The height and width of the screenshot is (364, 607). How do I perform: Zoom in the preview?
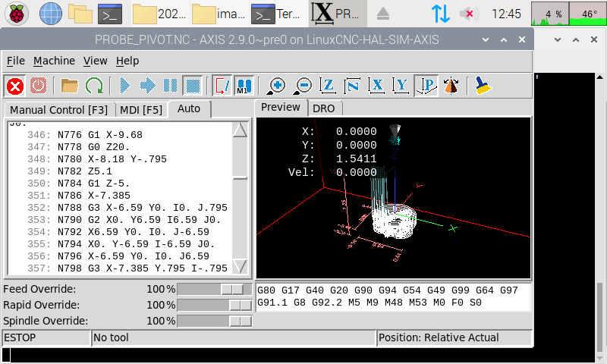coord(276,86)
